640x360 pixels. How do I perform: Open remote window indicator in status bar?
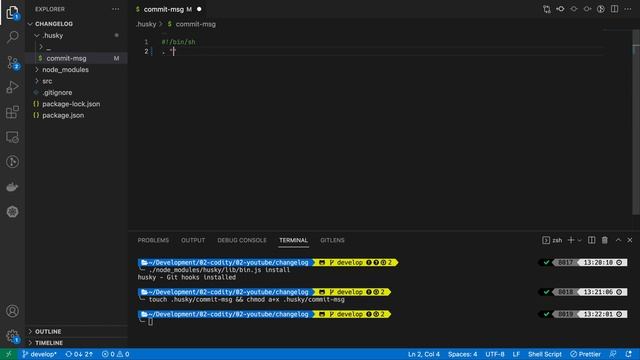[x=8, y=354]
